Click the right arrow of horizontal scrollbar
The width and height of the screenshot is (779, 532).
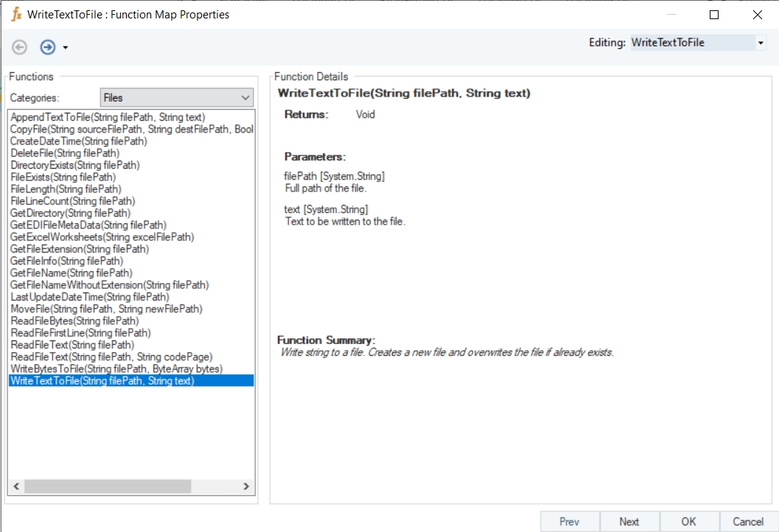tap(246, 486)
